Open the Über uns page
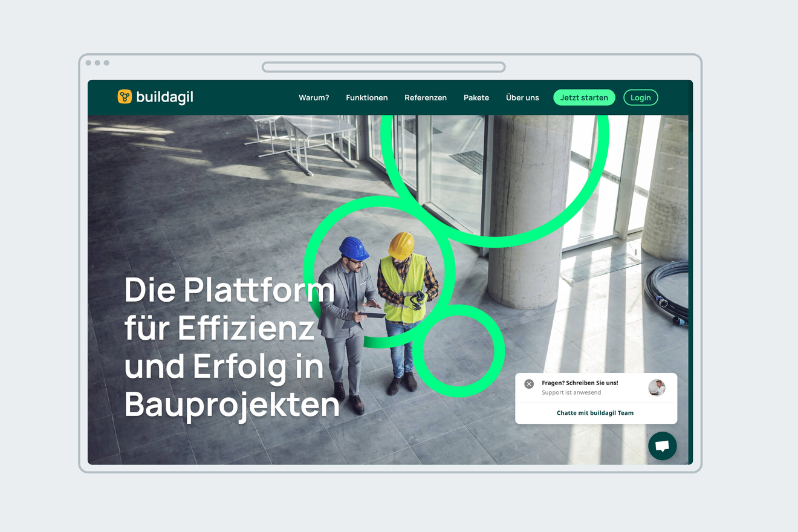The height and width of the screenshot is (532, 798). pyautogui.click(x=522, y=97)
